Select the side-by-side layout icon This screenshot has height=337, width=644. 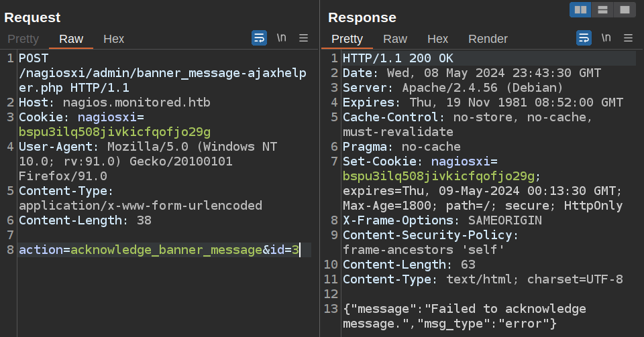pyautogui.click(x=580, y=9)
